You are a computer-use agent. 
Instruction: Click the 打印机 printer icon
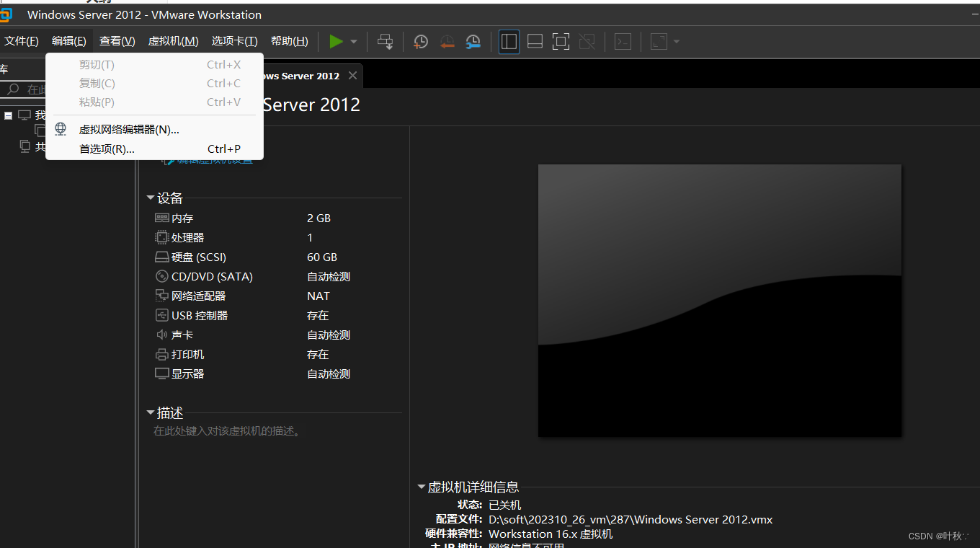(162, 354)
